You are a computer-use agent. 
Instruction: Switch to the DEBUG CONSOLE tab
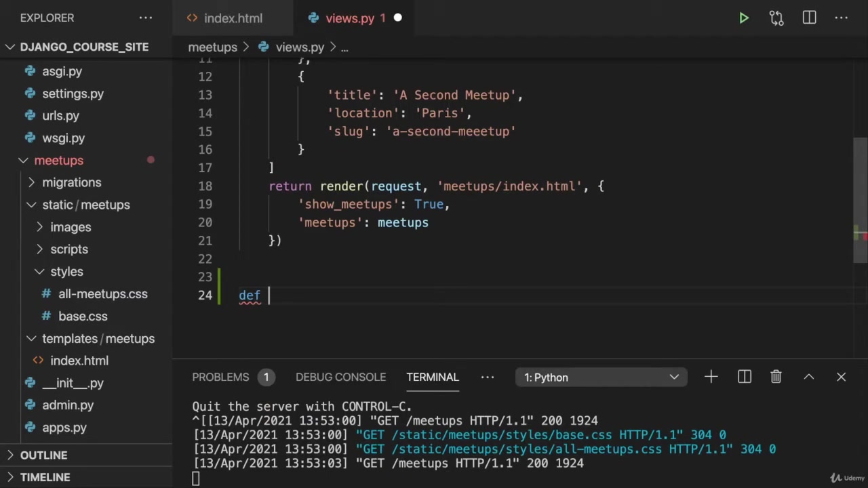[x=340, y=377]
